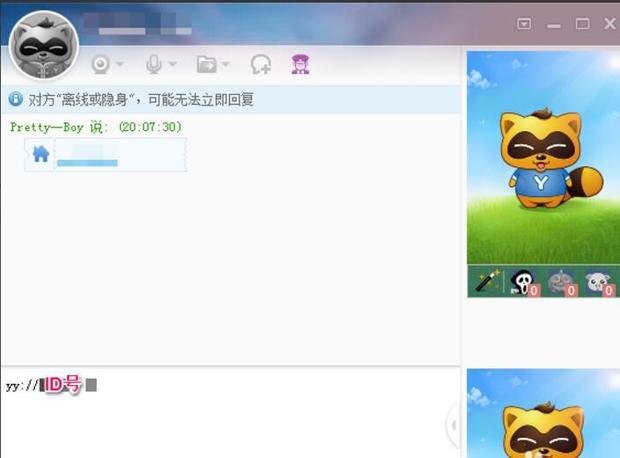Open the title bar dropdown menu button

[524, 24]
